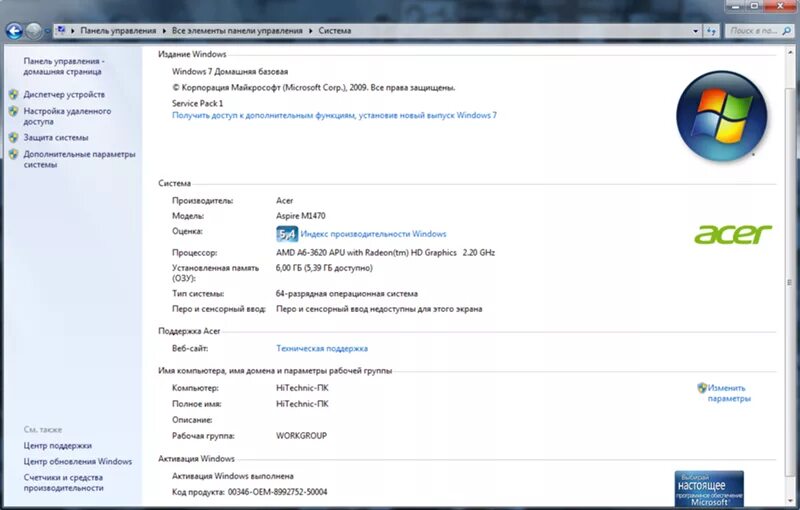Viewport: 800px width, 510px height.
Task: Expand arrow after Все элементы панели управления
Action: (310, 31)
